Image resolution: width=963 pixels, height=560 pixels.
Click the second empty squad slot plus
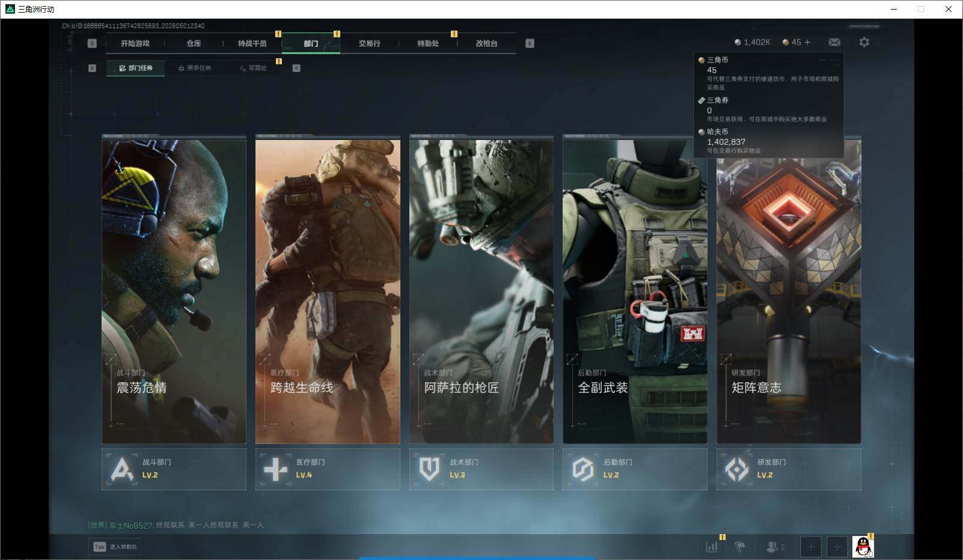pos(837,547)
